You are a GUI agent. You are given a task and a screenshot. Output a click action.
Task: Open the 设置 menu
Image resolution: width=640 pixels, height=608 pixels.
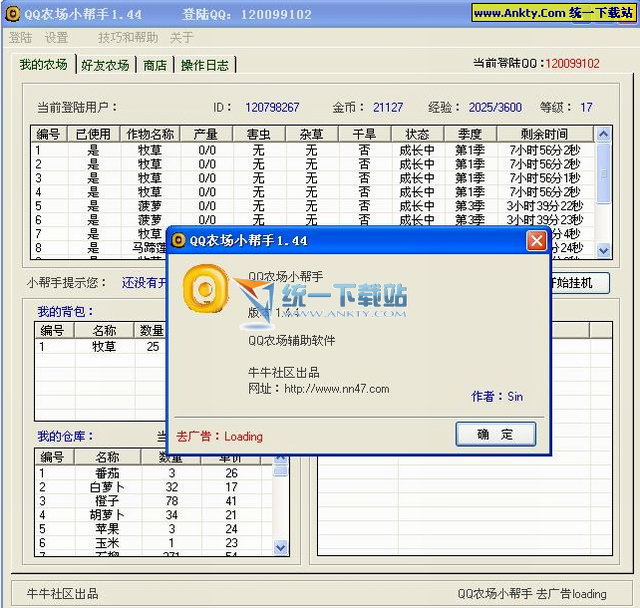pos(56,38)
